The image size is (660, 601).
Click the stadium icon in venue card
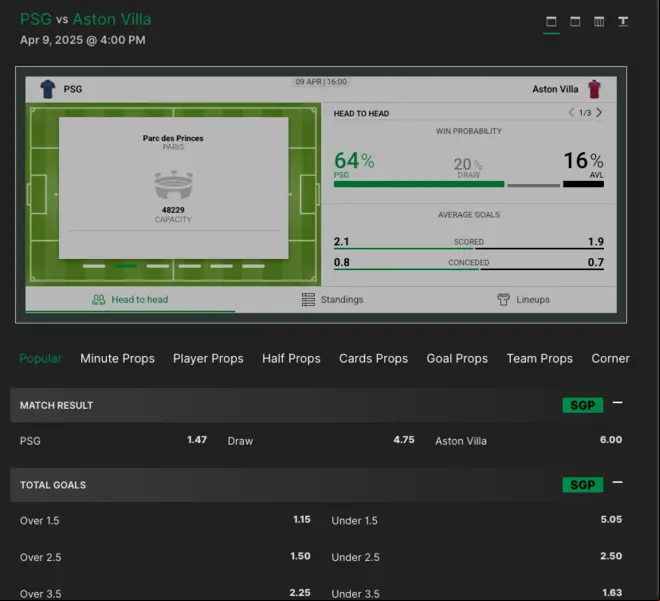point(173,184)
